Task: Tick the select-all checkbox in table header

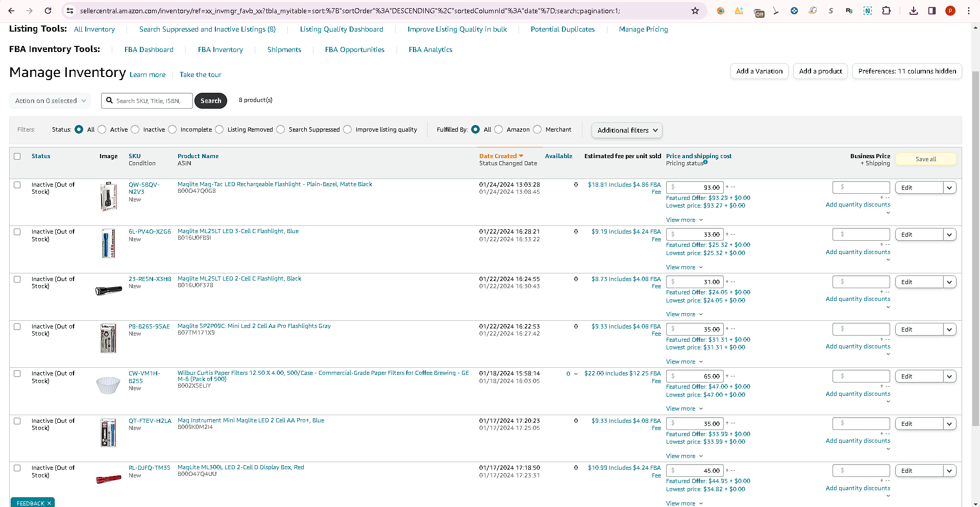Action: click(x=17, y=157)
